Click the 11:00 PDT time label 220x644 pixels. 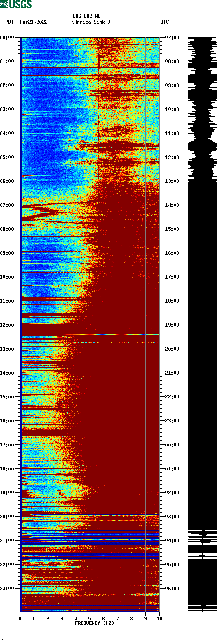point(7,301)
